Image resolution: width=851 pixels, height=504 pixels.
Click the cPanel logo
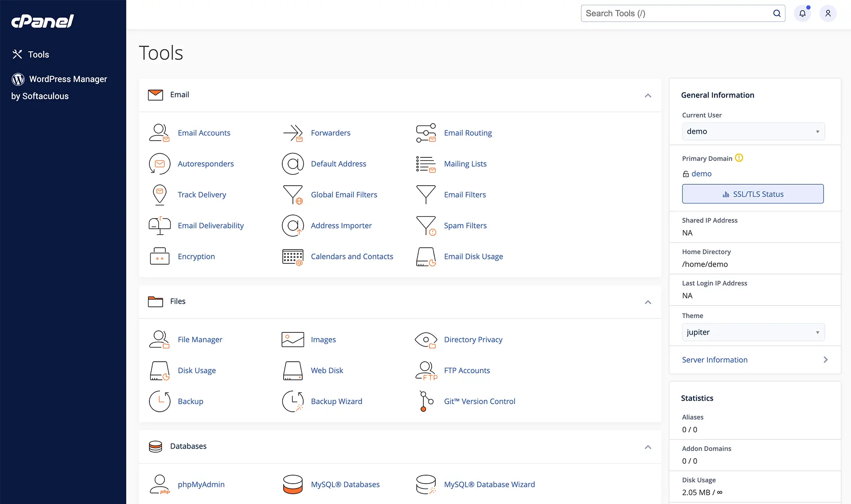click(42, 21)
